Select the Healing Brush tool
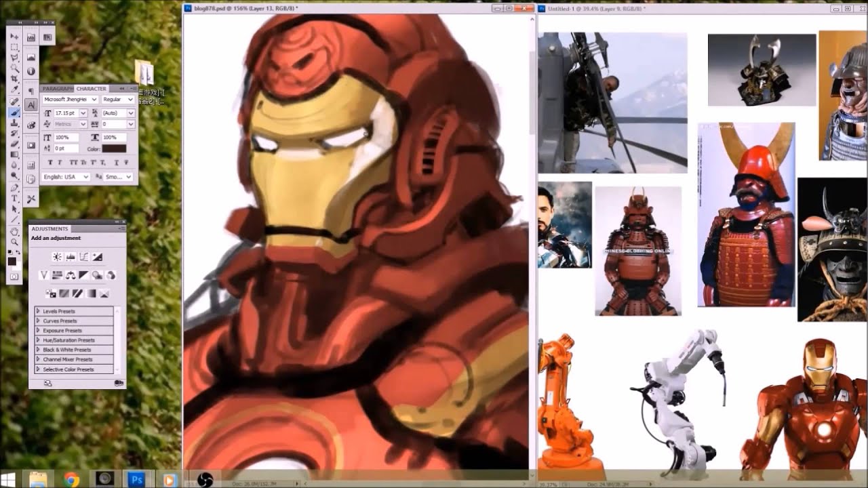This screenshot has height=488, width=868. pos(14,102)
